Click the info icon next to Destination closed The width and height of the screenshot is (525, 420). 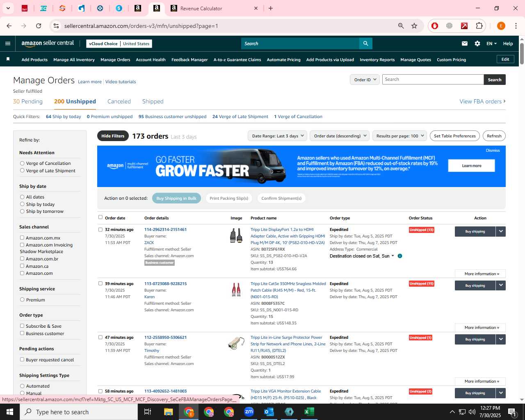pos(400,256)
